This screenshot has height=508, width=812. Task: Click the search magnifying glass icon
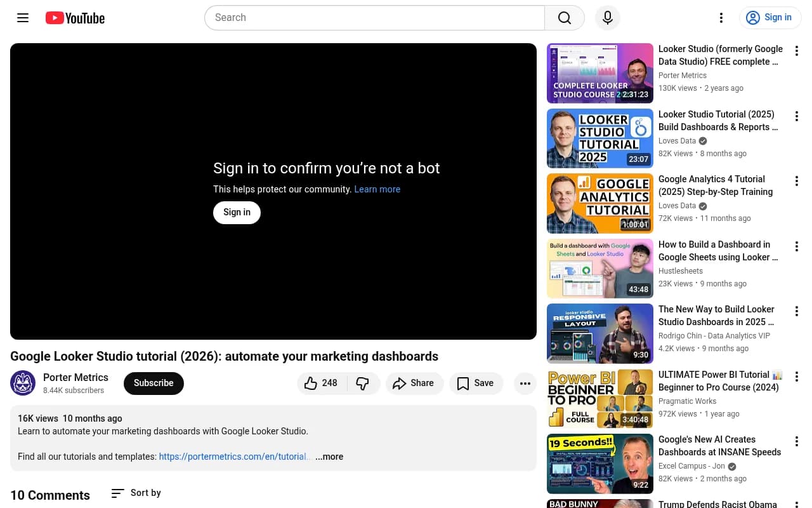(x=564, y=18)
